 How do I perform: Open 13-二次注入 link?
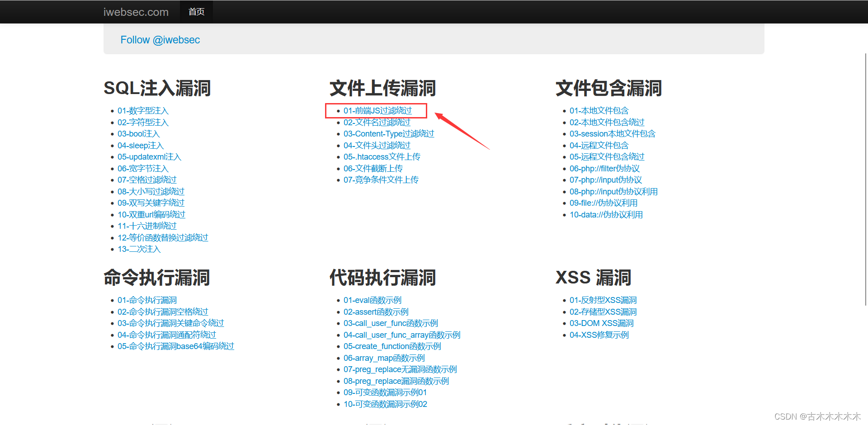tap(139, 249)
